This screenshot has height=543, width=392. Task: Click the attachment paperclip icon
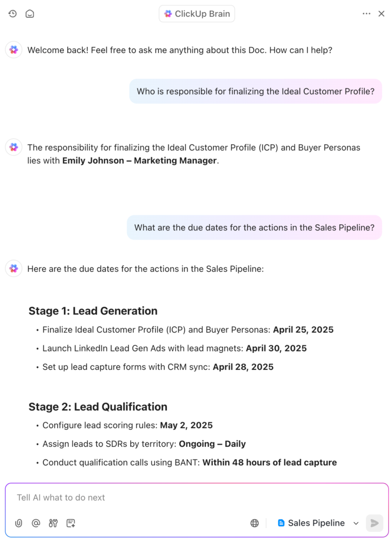18,523
